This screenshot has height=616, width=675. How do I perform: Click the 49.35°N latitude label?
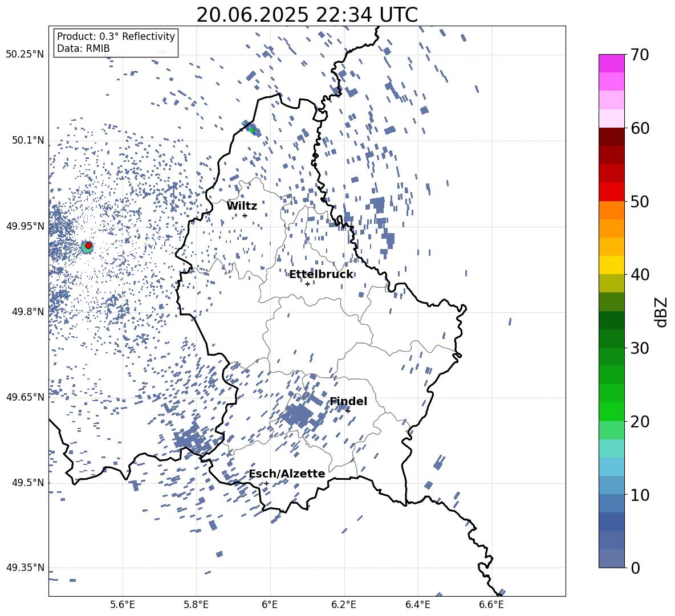pyautogui.click(x=25, y=568)
